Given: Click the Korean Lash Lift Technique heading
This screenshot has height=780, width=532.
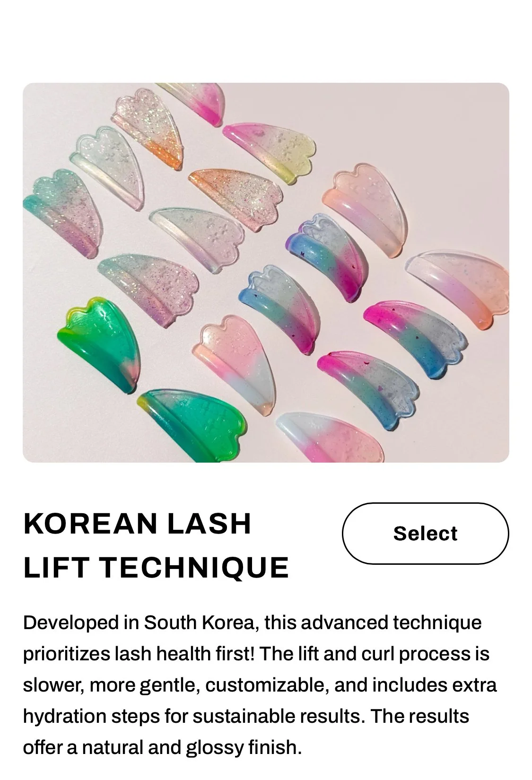Looking at the screenshot, I should pos(156,545).
